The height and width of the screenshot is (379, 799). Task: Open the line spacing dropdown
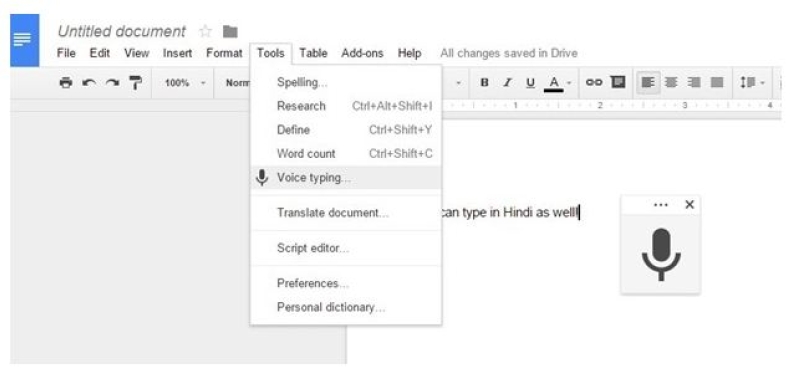coord(753,83)
